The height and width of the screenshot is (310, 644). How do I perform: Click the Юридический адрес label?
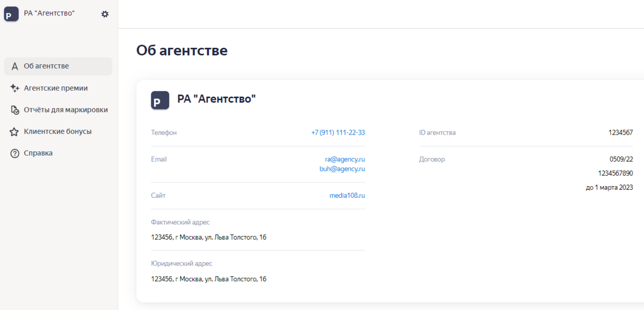tap(182, 264)
